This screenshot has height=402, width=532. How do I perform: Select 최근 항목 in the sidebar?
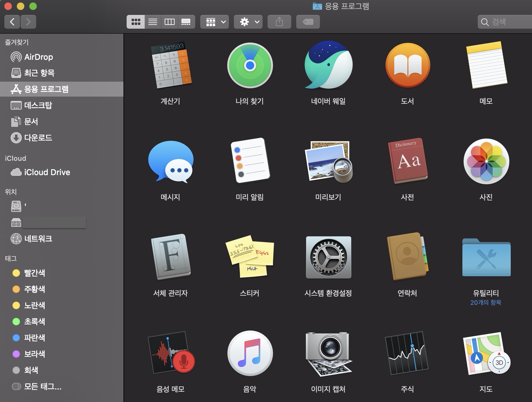click(x=62, y=73)
